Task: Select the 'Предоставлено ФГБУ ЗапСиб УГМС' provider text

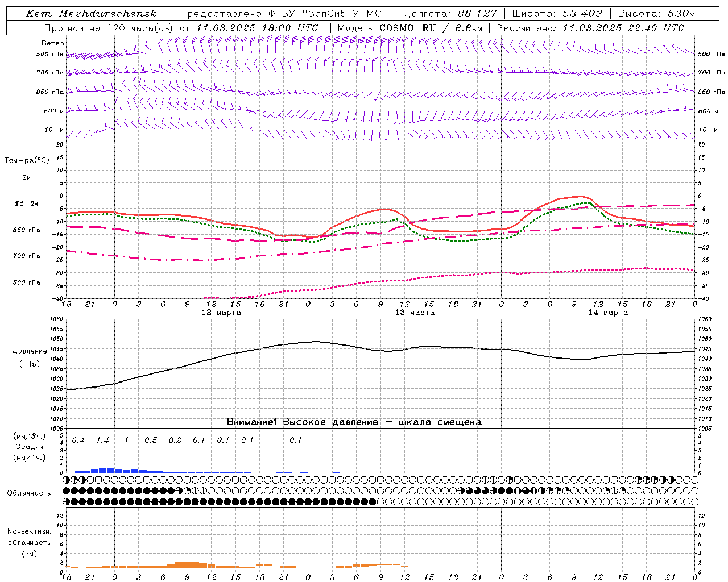Action: pyautogui.click(x=283, y=14)
